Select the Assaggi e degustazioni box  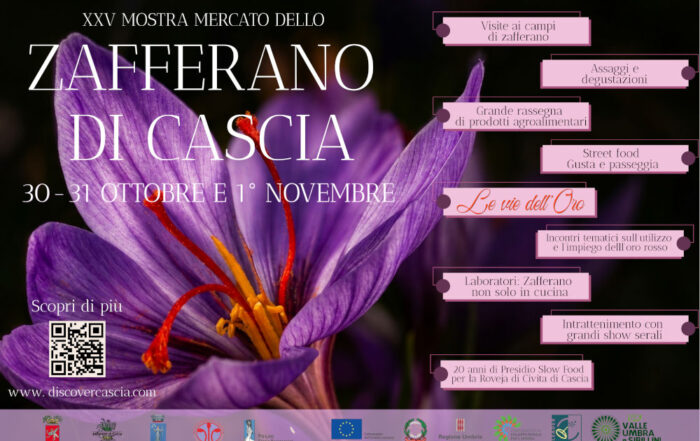[614, 74]
